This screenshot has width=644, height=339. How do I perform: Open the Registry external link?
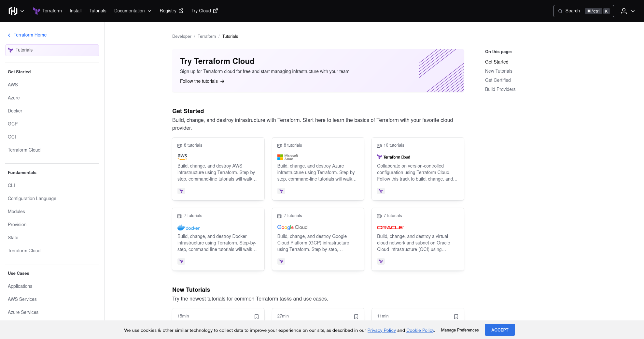[171, 11]
